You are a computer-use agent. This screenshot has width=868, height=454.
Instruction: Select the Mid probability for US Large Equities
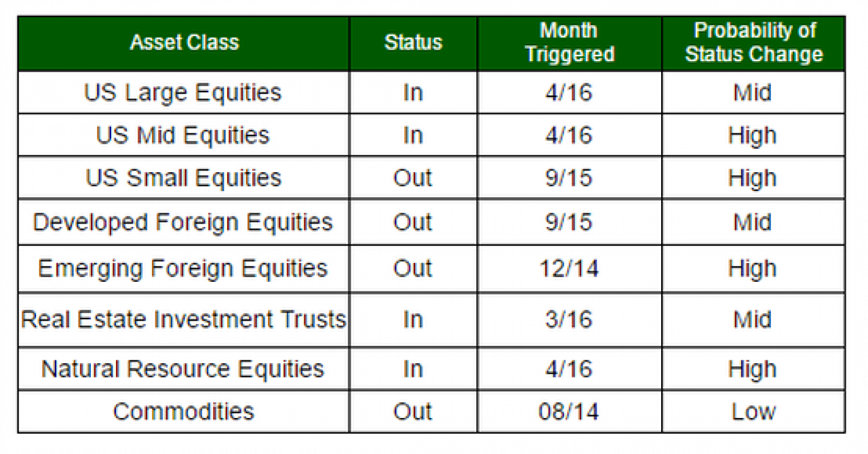click(753, 92)
